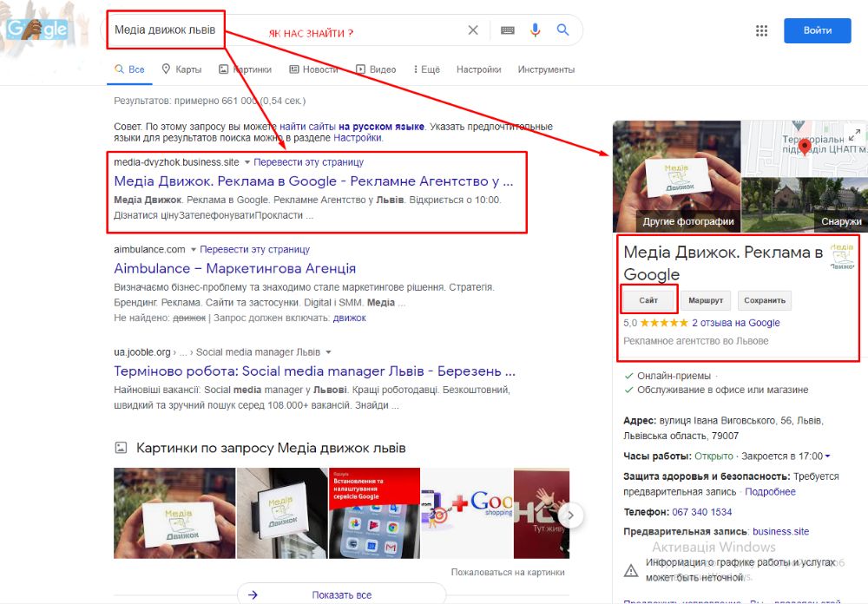Clear the search query with X icon
This screenshot has height=604, width=868.
click(x=473, y=30)
